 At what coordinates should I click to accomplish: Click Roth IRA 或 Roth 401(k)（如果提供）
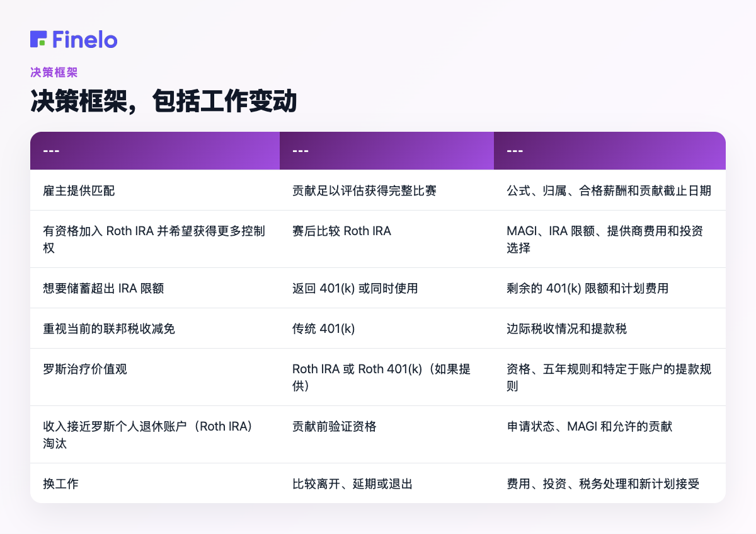(x=387, y=377)
